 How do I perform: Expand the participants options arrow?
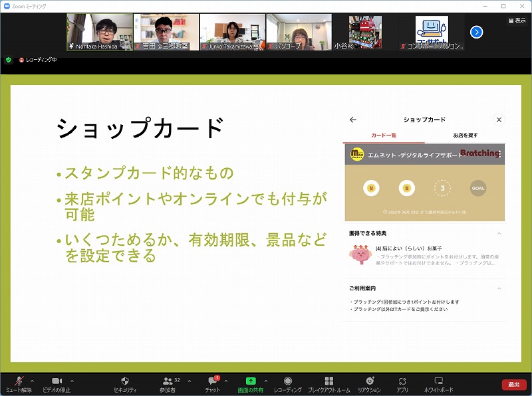190,381
